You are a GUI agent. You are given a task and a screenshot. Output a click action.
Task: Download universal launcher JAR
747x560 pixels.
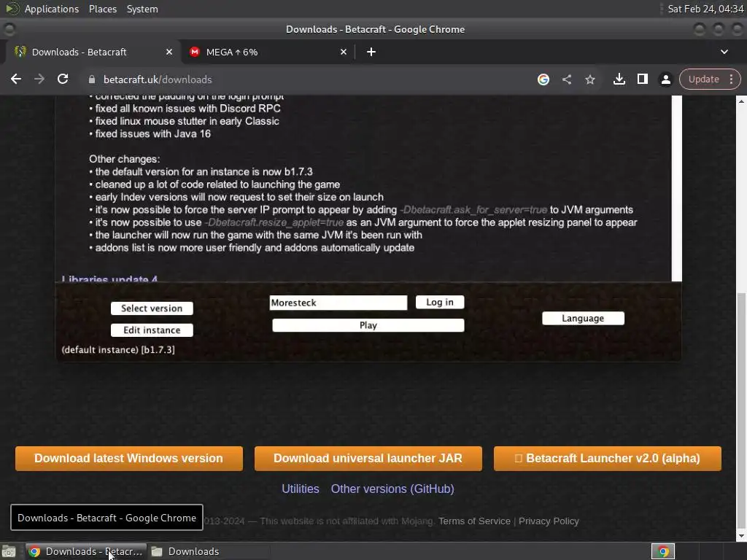point(368,459)
